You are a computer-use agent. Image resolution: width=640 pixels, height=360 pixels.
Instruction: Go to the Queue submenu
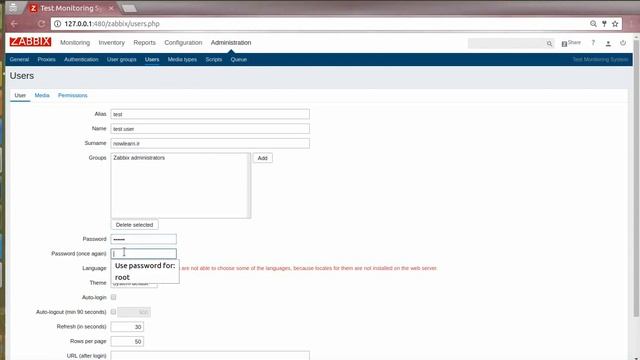[239, 59]
